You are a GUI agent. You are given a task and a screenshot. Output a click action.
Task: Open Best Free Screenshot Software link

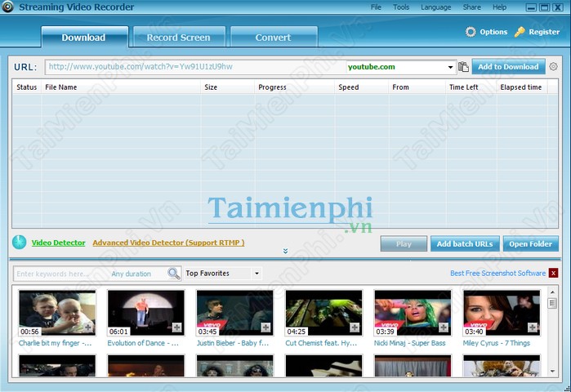(x=497, y=274)
